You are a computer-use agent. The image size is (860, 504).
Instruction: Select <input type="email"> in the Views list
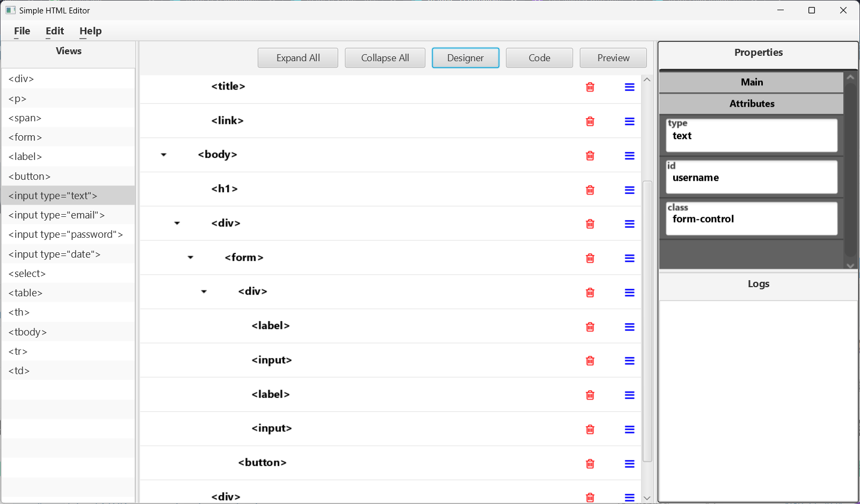(68, 215)
